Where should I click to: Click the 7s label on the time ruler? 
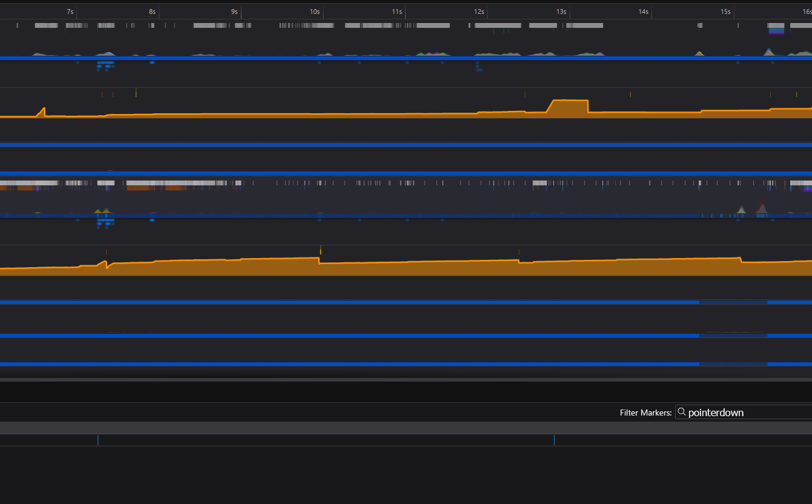pyautogui.click(x=70, y=12)
